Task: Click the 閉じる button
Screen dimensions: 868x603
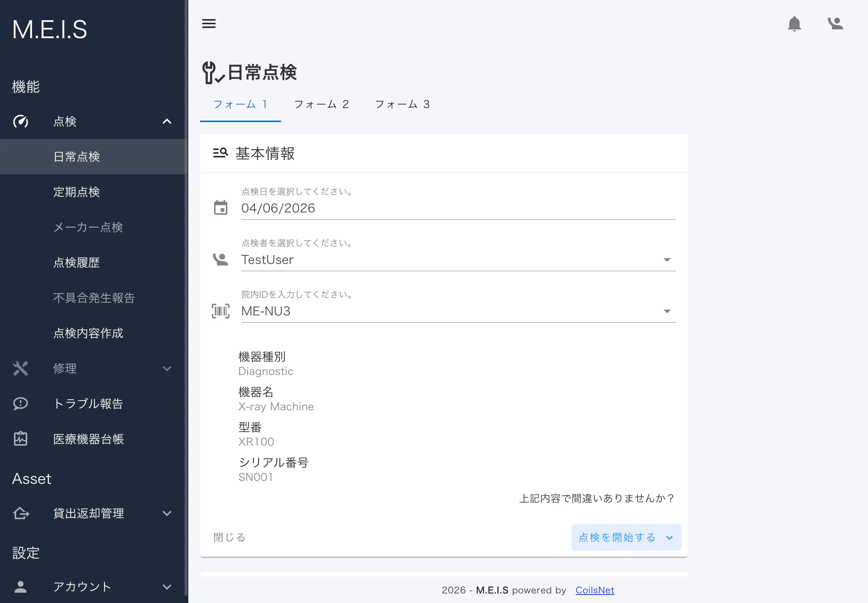Action: (230, 538)
